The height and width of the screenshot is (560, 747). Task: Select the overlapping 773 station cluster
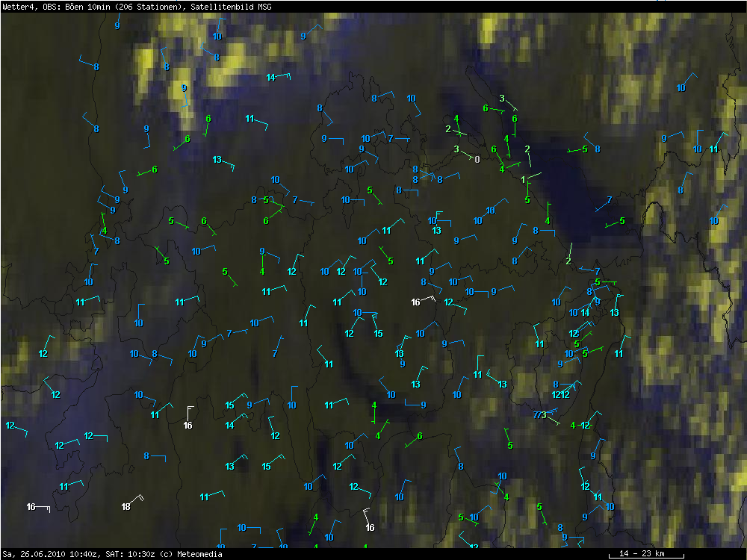(x=539, y=415)
